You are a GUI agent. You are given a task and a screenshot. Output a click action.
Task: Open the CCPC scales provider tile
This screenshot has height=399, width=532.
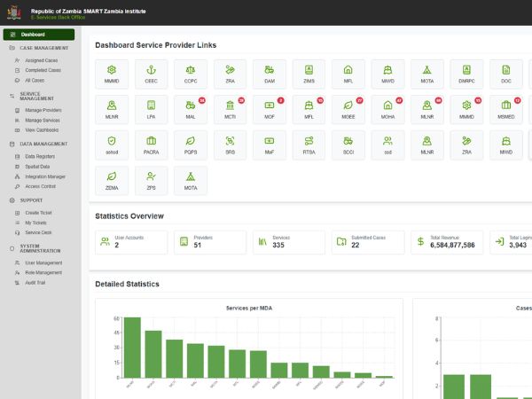tap(191, 74)
